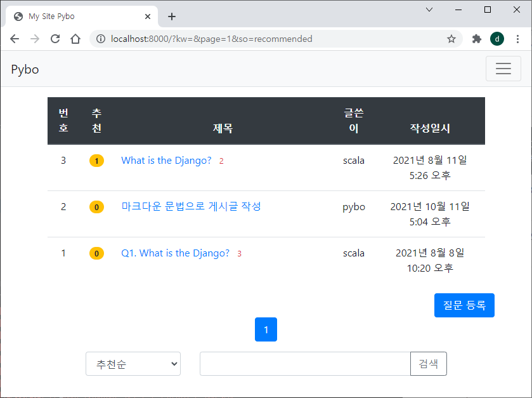Viewport: 532px width, 398px height.
Task: Open the tab search chevron
Action: point(429,10)
